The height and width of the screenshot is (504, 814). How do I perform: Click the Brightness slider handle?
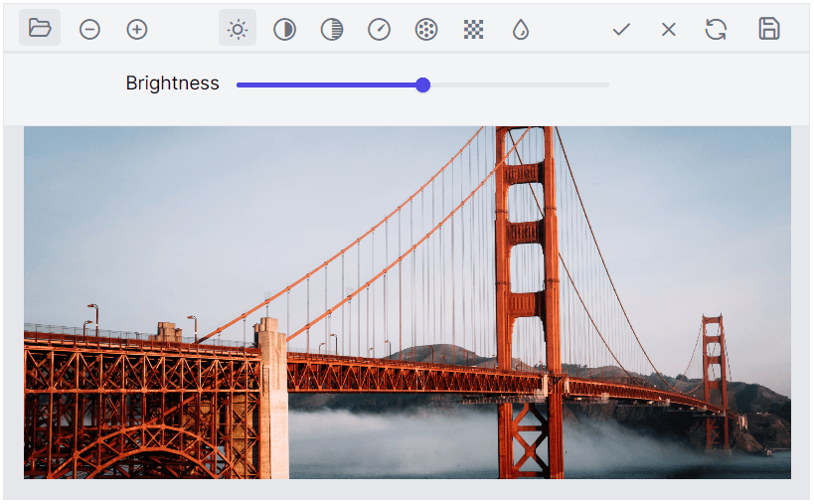(422, 85)
